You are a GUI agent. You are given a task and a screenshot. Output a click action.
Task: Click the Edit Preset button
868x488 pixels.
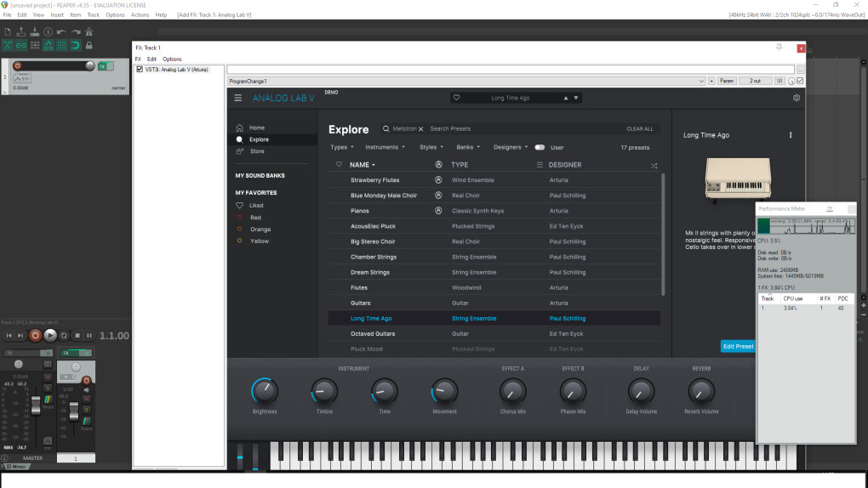738,346
